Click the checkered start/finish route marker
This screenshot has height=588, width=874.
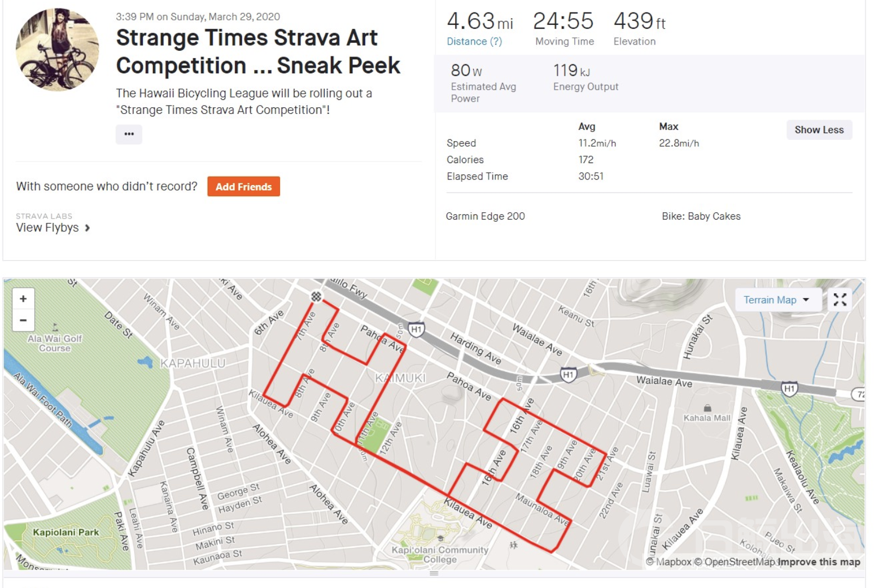pos(316,296)
